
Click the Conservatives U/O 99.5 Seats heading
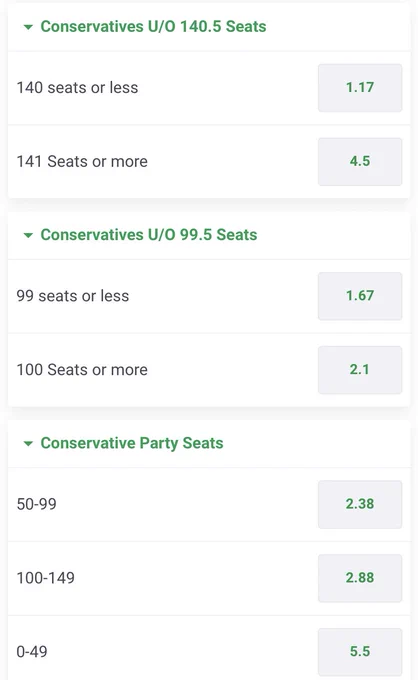[x=149, y=235]
